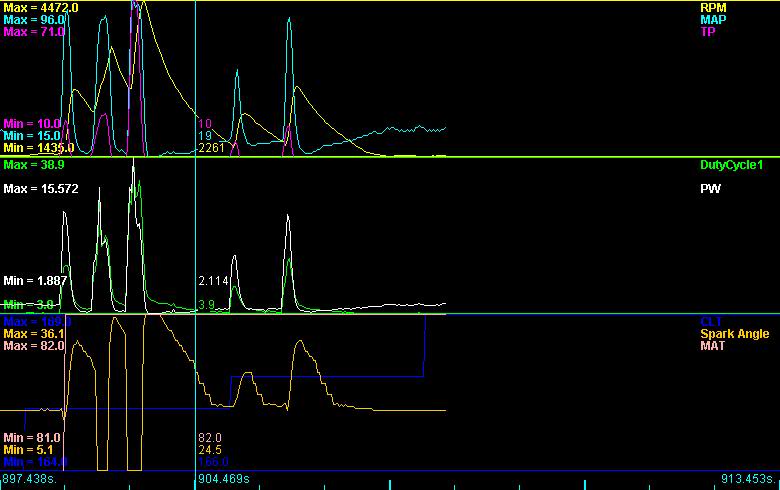This screenshot has height=490, width=780.
Task: Click the cursor MAP value 19
Action: [x=205, y=136]
